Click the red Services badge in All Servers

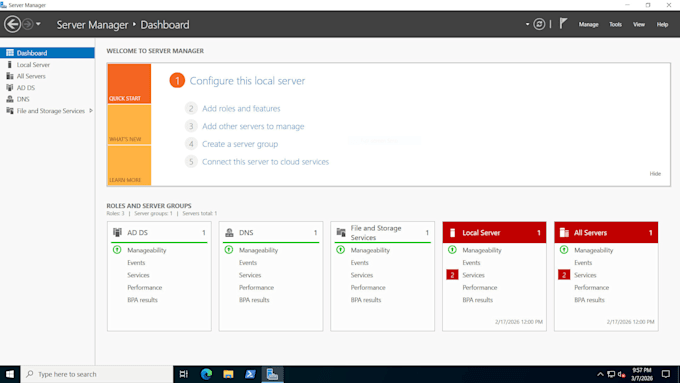pos(564,275)
